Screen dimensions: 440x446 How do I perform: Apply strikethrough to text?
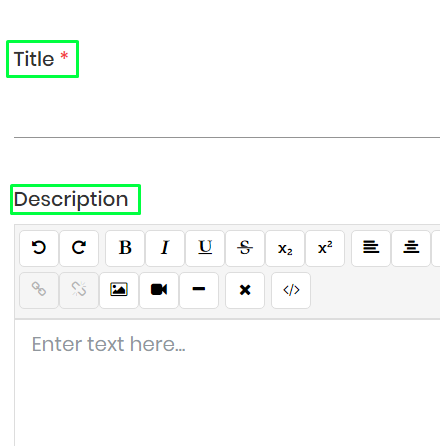point(245,248)
